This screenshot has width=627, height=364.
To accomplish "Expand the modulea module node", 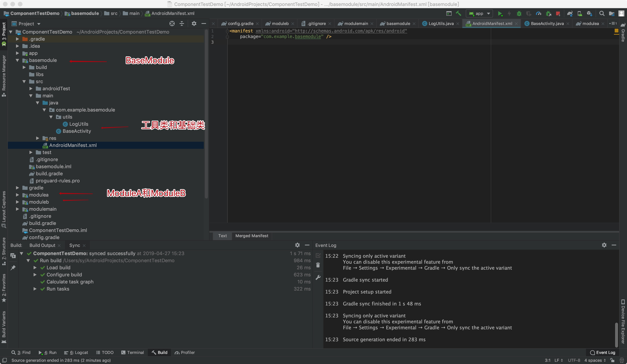I will 17,195.
